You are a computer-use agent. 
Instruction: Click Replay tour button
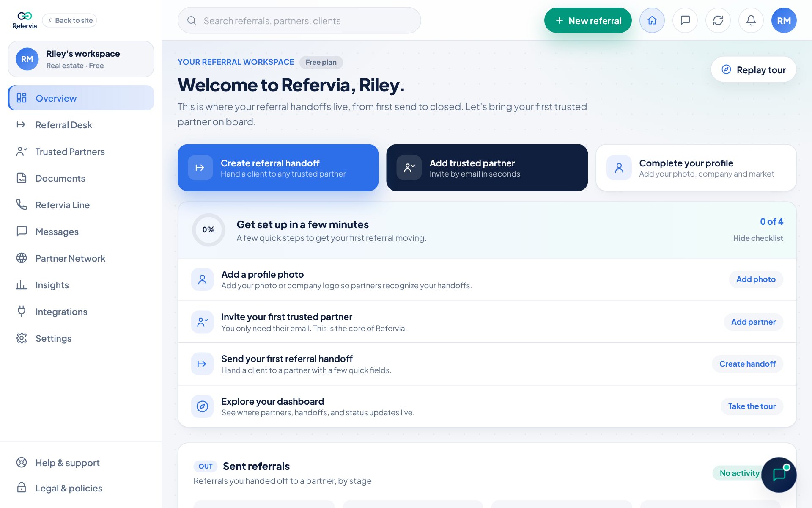pos(753,69)
